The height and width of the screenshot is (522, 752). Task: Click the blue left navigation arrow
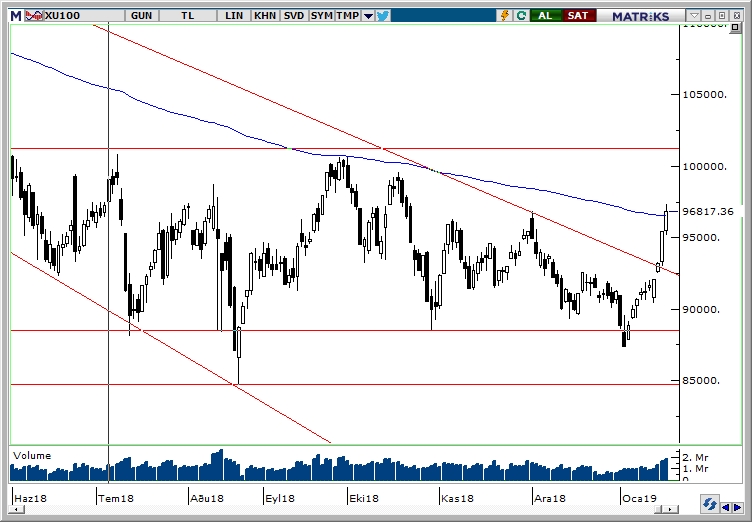[x=726, y=507]
